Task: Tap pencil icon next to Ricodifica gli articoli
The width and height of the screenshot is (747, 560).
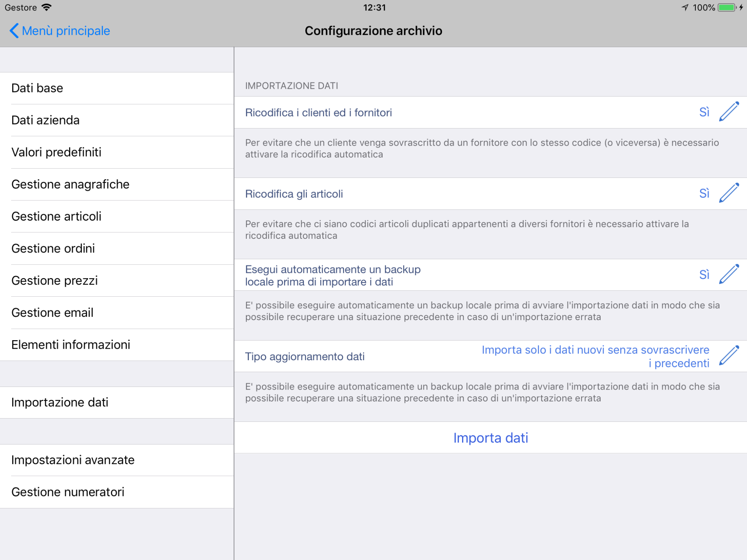Action: pyautogui.click(x=729, y=193)
